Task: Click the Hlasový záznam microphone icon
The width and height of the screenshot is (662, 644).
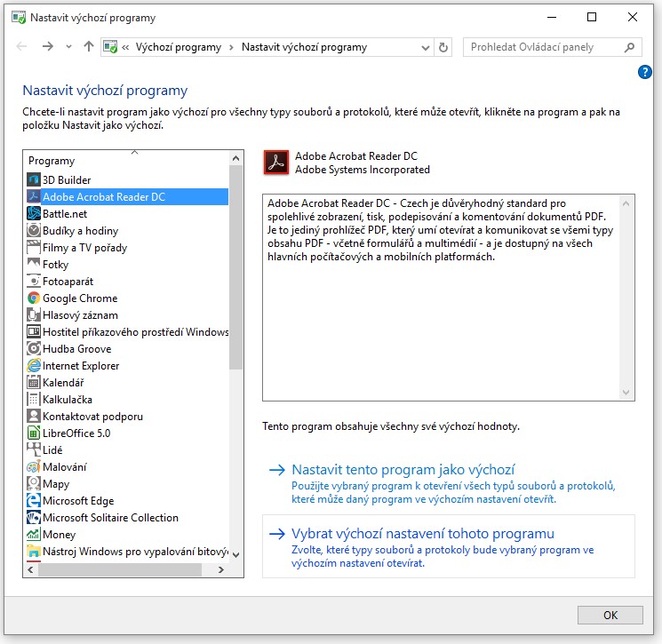Action: click(x=34, y=314)
